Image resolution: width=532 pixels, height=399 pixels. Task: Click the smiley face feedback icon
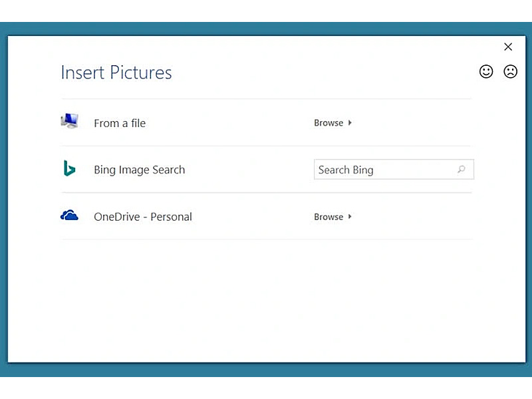click(486, 72)
